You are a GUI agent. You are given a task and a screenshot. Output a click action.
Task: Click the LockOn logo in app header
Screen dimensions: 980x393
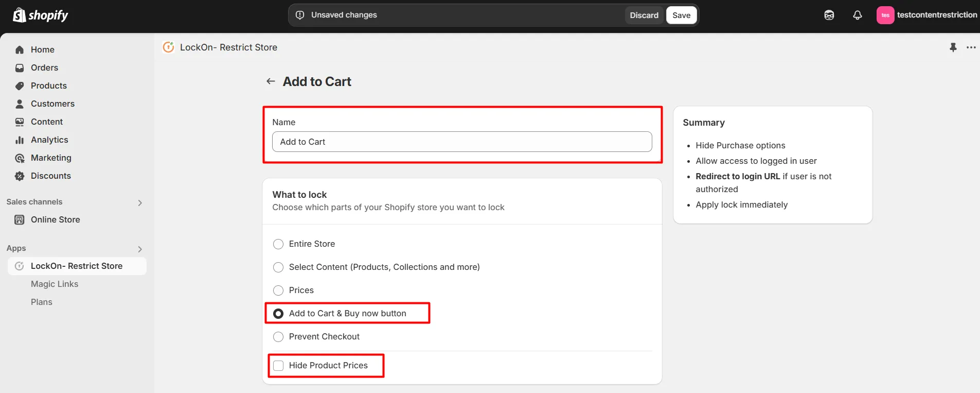click(x=168, y=47)
